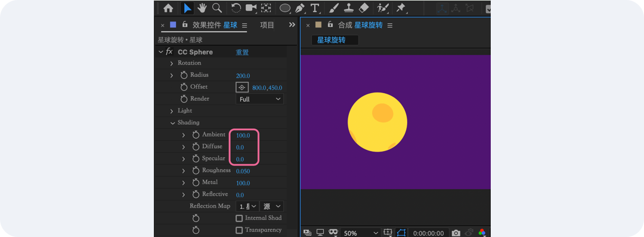
Task: Select the Hand tool
Action: coord(202,8)
